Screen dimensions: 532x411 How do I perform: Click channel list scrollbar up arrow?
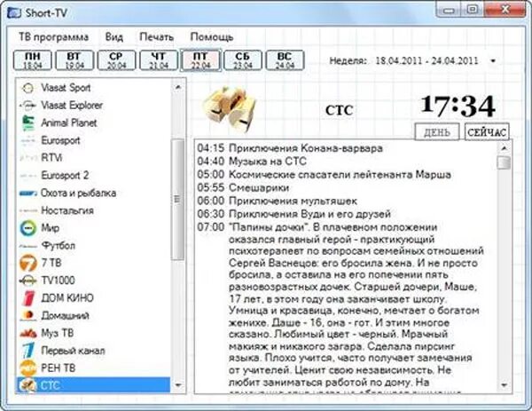pyautogui.click(x=178, y=88)
